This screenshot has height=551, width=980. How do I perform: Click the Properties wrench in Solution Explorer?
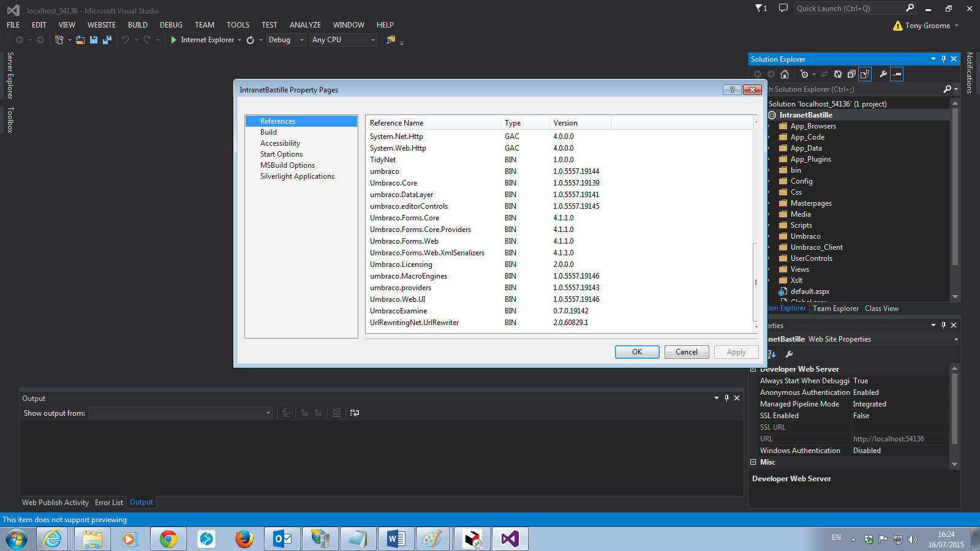[883, 74]
